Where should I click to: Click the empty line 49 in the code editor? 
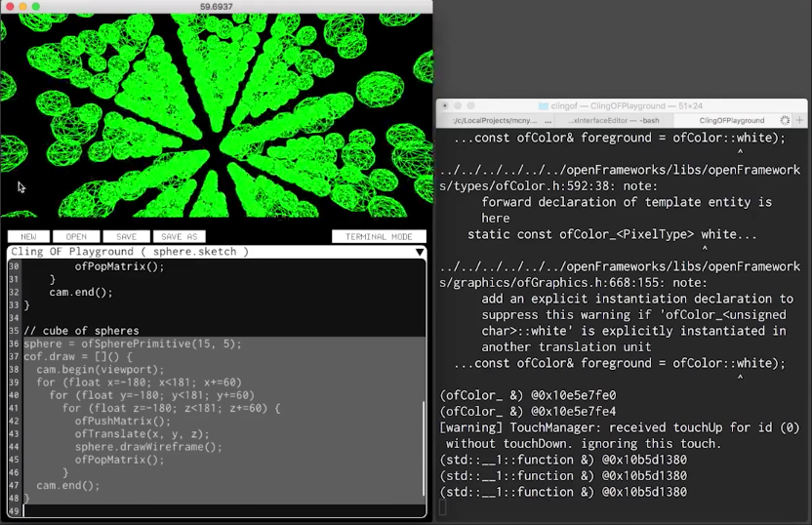(x=223, y=511)
